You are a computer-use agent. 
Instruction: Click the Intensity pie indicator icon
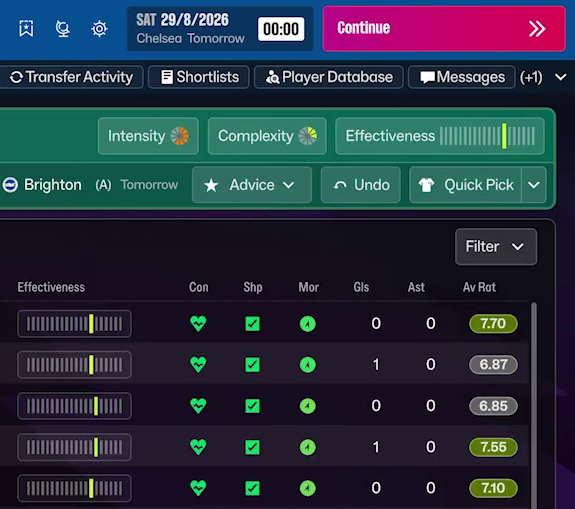point(179,136)
